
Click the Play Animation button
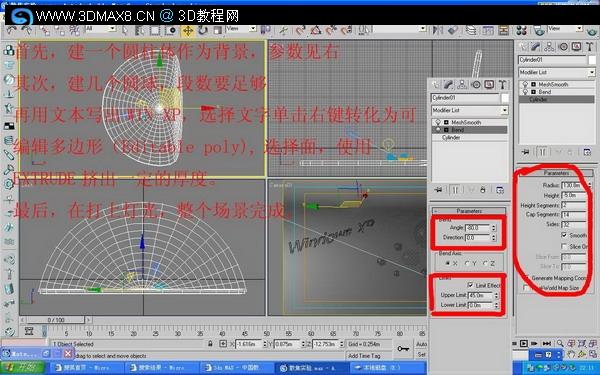pyautogui.click(x=524, y=343)
